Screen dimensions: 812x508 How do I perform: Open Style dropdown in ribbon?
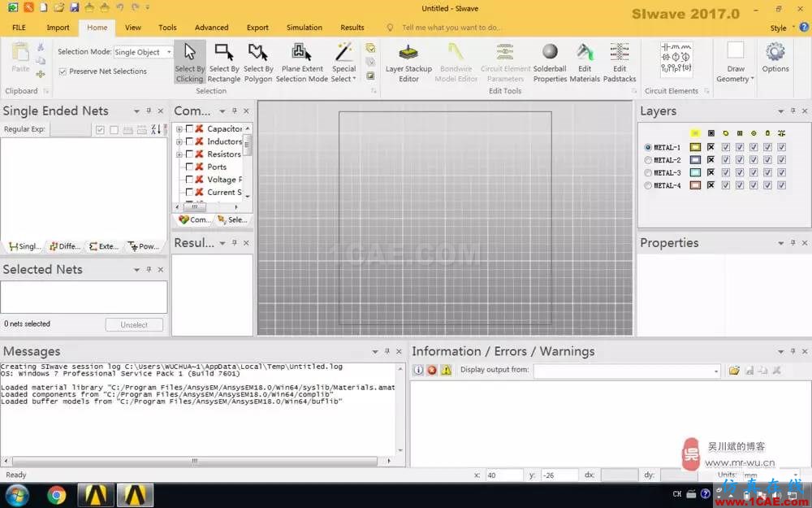tap(782, 28)
